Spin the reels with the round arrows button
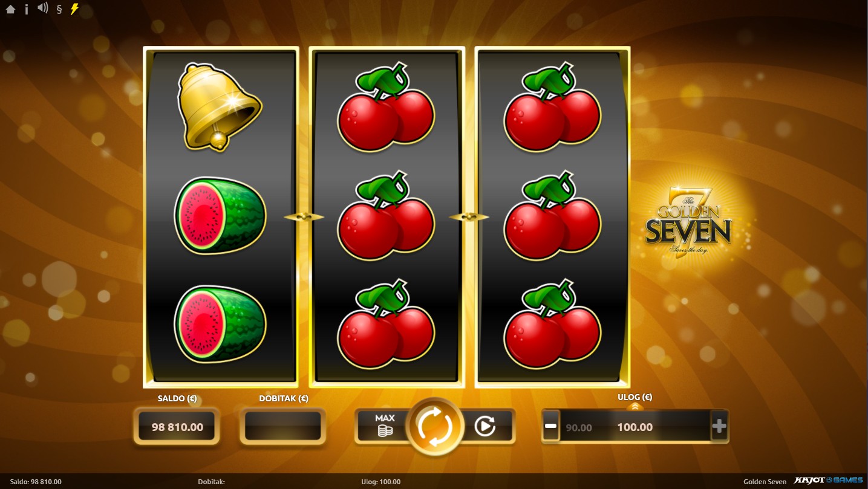This screenshot has height=489, width=868. [x=434, y=426]
